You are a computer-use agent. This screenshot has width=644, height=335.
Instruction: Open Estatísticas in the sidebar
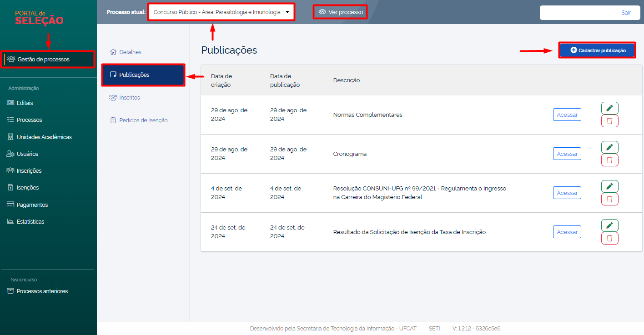(x=26, y=222)
